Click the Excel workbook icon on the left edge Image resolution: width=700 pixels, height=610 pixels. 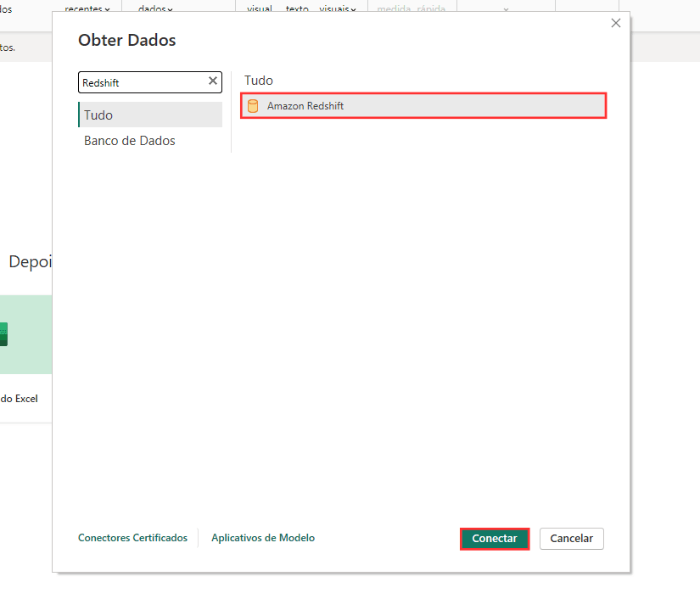click(x=3, y=335)
